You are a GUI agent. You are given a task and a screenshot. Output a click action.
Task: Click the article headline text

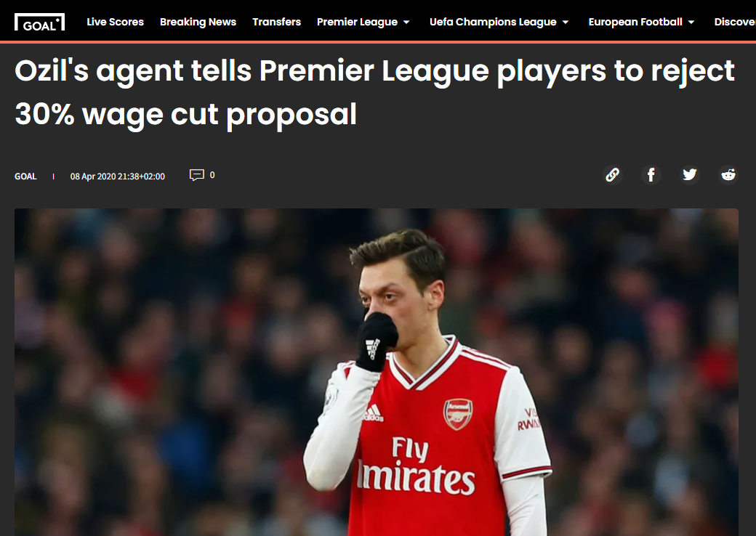374,92
